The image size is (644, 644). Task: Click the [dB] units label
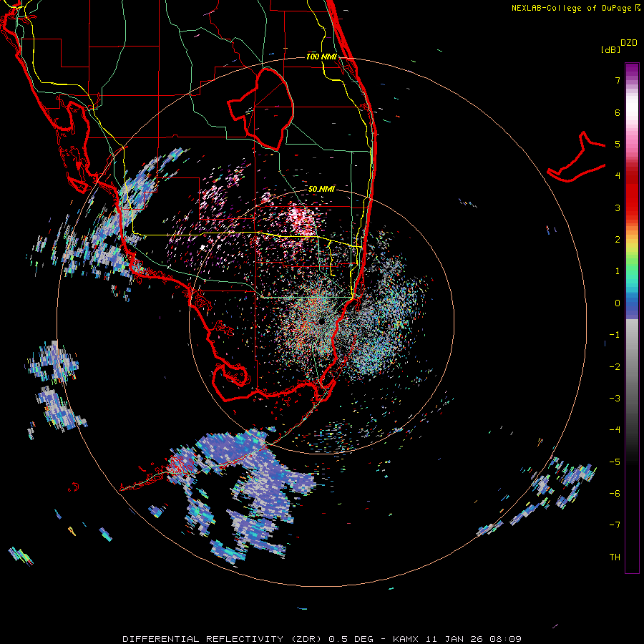pyautogui.click(x=611, y=49)
